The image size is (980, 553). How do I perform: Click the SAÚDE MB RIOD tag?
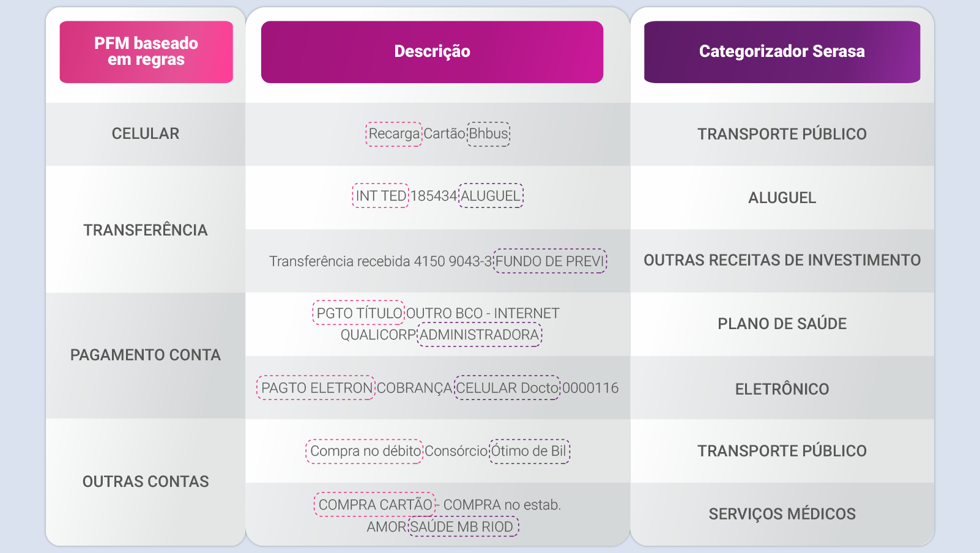(x=463, y=527)
